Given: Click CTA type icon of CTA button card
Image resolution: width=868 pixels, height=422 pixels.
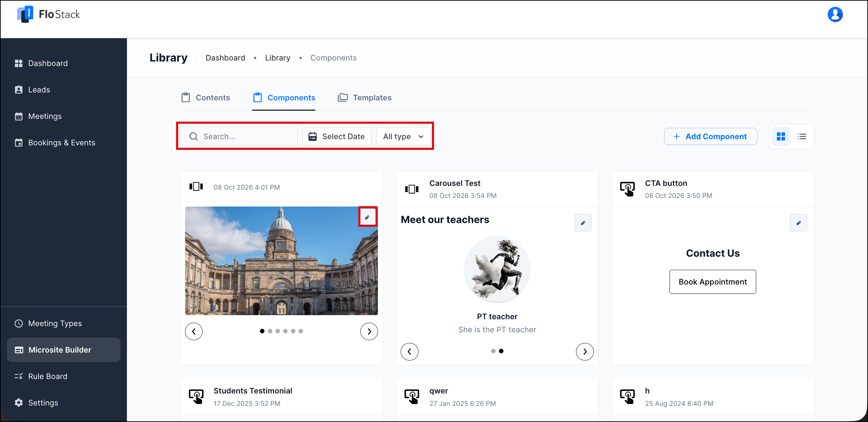Looking at the screenshot, I should pyautogui.click(x=627, y=189).
